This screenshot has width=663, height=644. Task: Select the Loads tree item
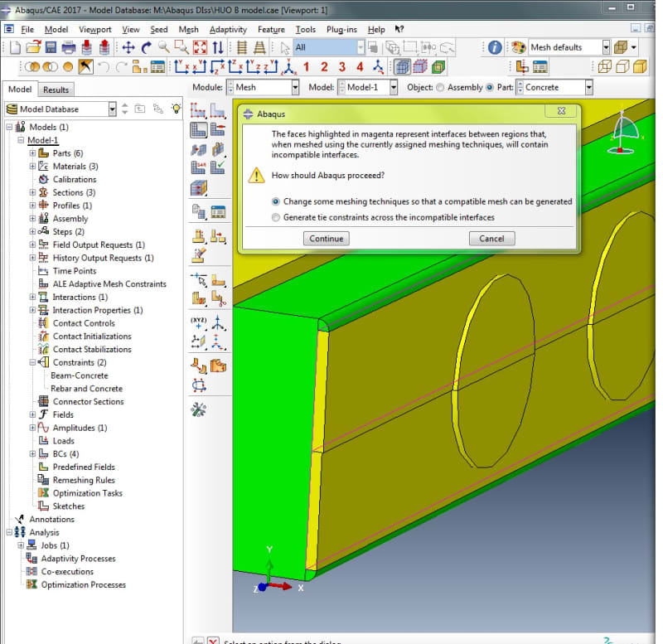coord(64,441)
